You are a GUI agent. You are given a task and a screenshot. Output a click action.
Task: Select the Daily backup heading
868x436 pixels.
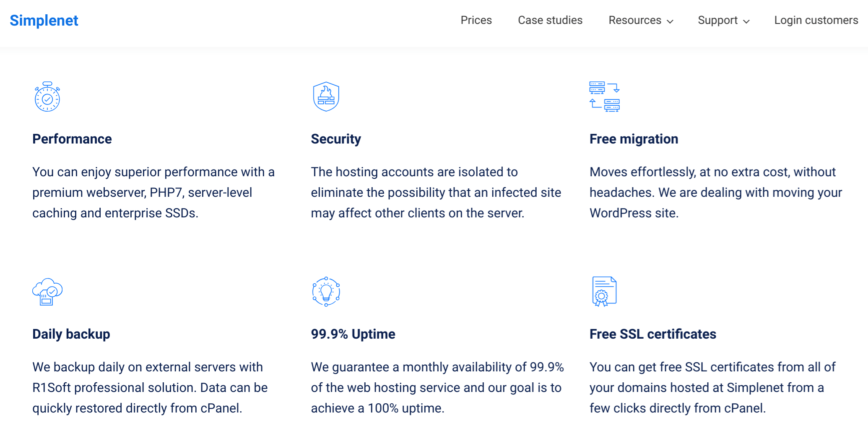click(x=71, y=334)
